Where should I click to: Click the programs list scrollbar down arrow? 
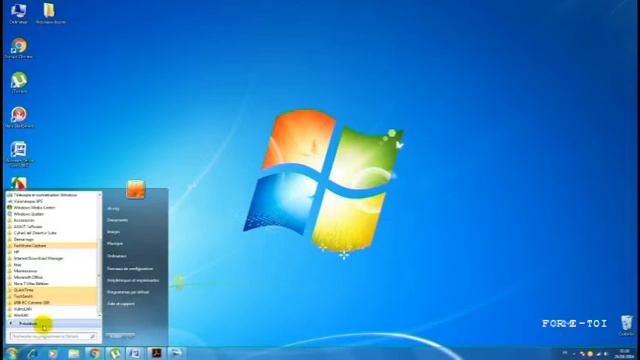pyautogui.click(x=99, y=316)
